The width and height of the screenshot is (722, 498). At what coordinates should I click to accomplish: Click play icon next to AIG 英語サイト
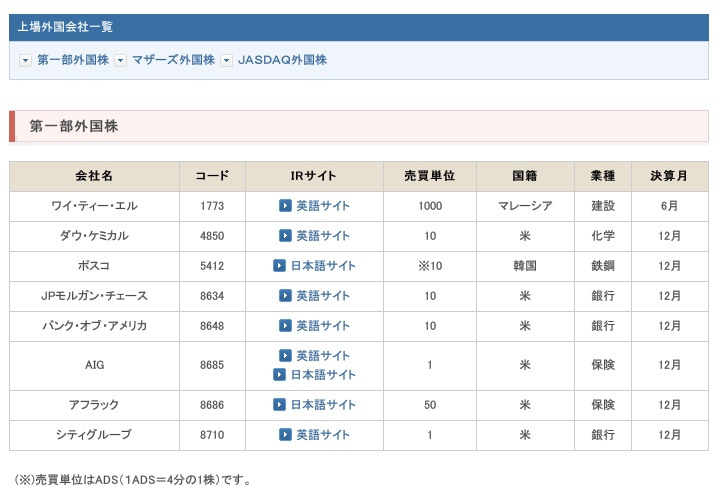click(285, 355)
